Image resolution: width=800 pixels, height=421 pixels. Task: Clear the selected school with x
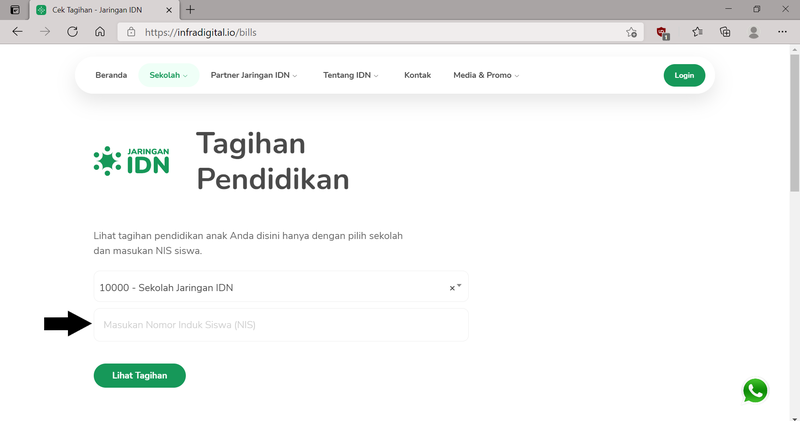(452, 288)
